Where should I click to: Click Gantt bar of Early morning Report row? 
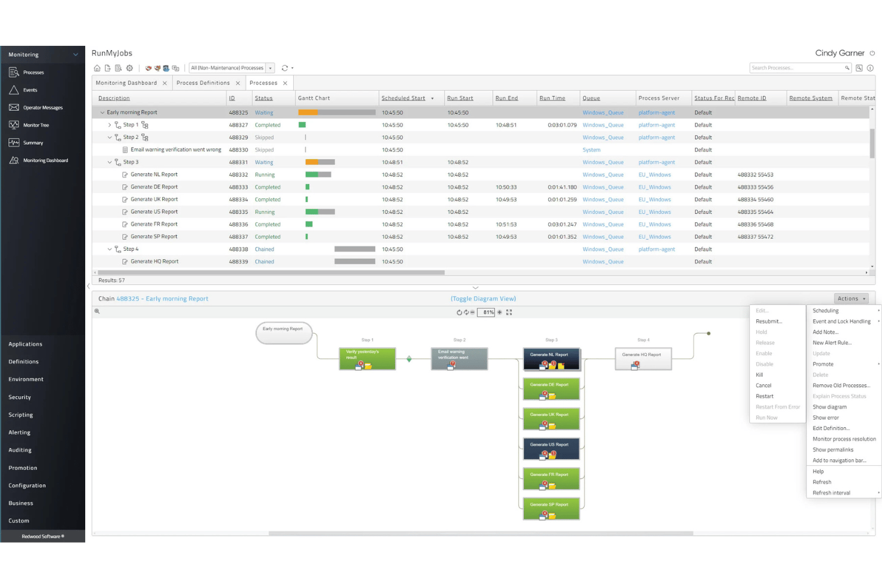tap(337, 113)
